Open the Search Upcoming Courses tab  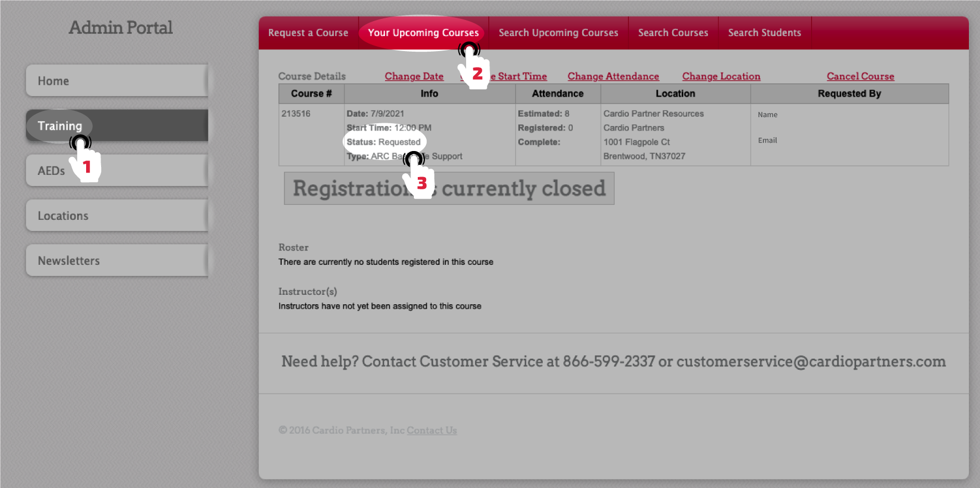point(558,33)
